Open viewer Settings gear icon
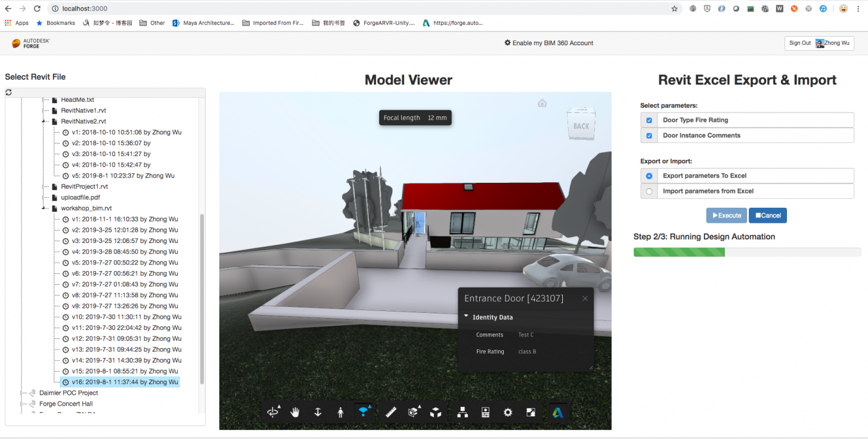Image resolution: width=868 pixels, height=439 pixels. click(x=507, y=412)
